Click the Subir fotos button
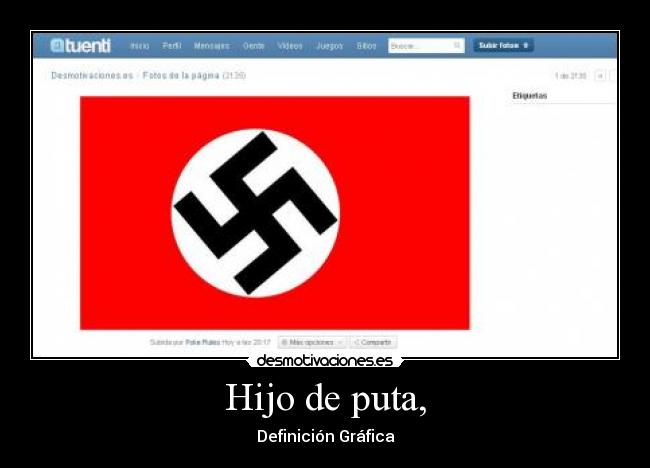Screen dimensions: 650x468 click(x=503, y=45)
